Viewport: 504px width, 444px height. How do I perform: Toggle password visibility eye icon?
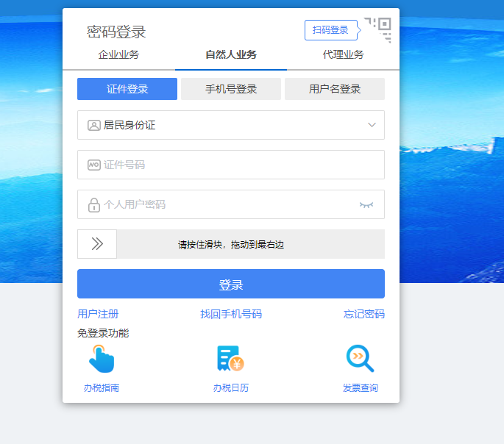coord(366,205)
